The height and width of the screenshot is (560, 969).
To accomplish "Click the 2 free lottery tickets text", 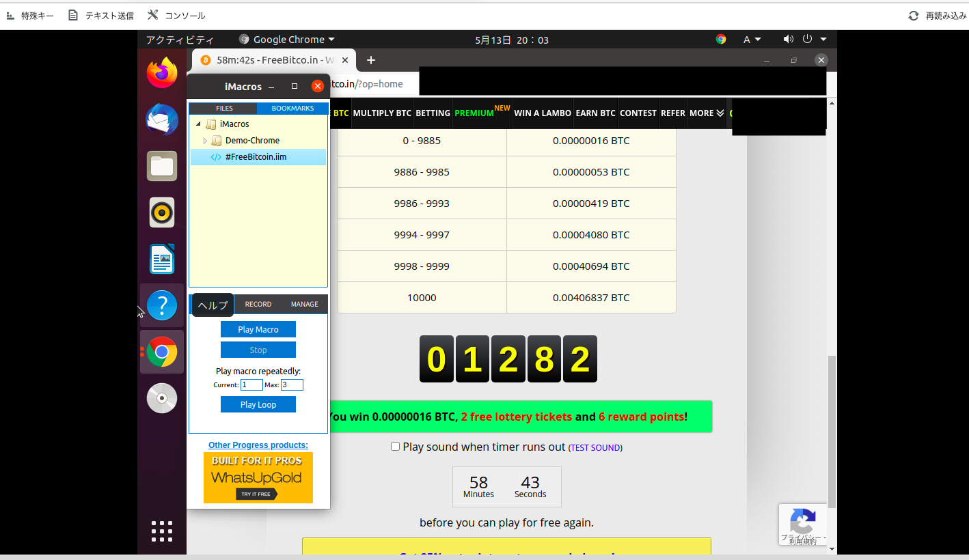I will tap(517, 417).
